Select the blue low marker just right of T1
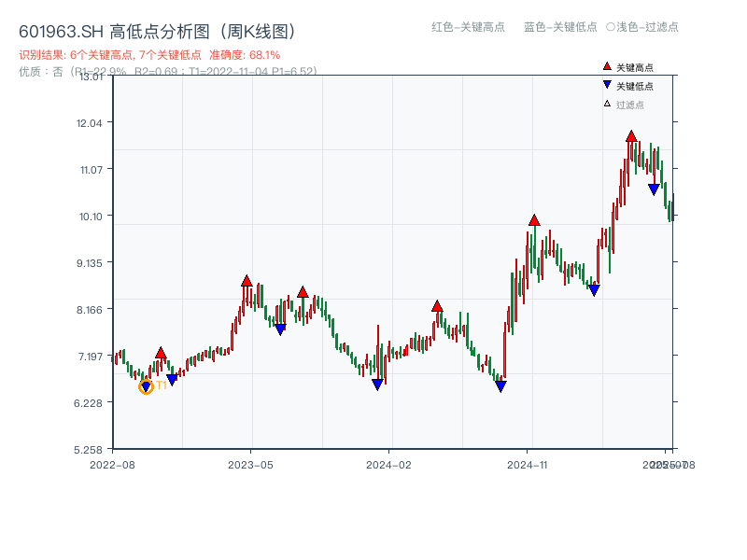The width and height of the screenshot is (747, 560). [172, 380]
